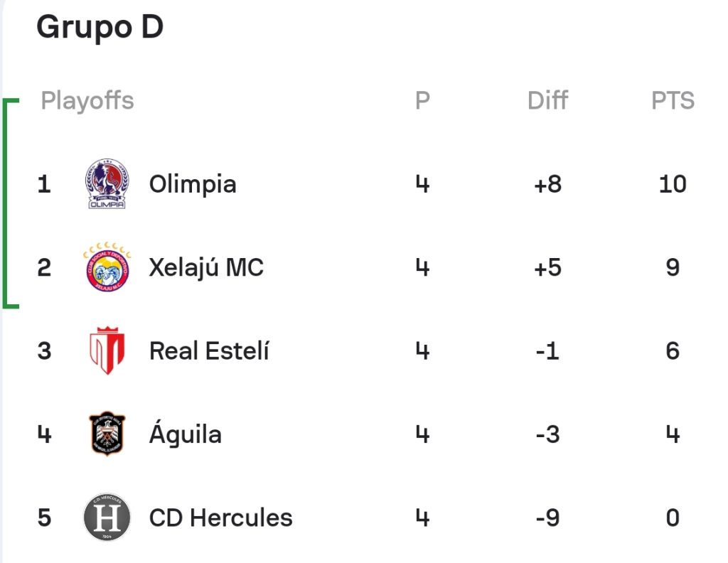Open the Olimpia team name

coord(193,185)
